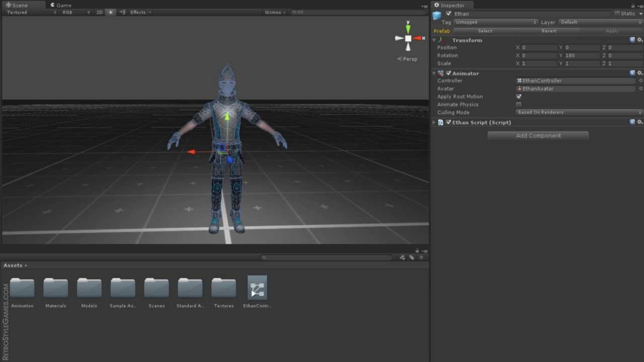Click Search by Label tag icon
644x362 pixels.
[412, 257]
